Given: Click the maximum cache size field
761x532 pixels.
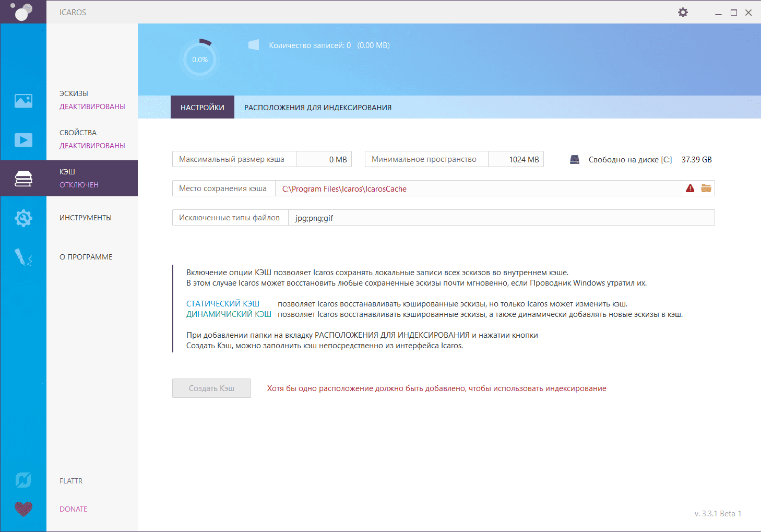Looking at the screenshot, I should [324, 159].
